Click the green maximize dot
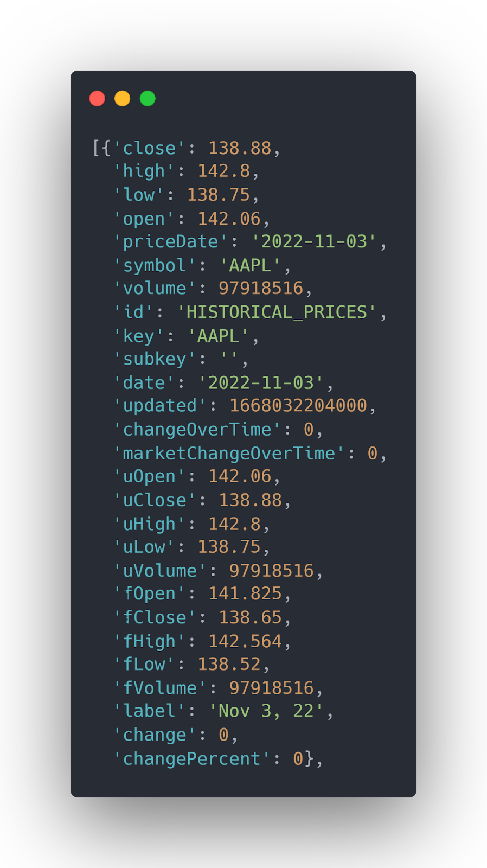Screen dimensions: 487x868 [x=148, y=99]
